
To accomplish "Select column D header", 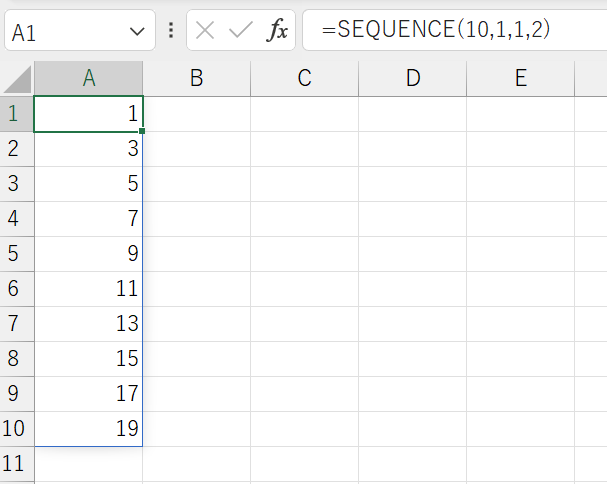I will point(413,78).
